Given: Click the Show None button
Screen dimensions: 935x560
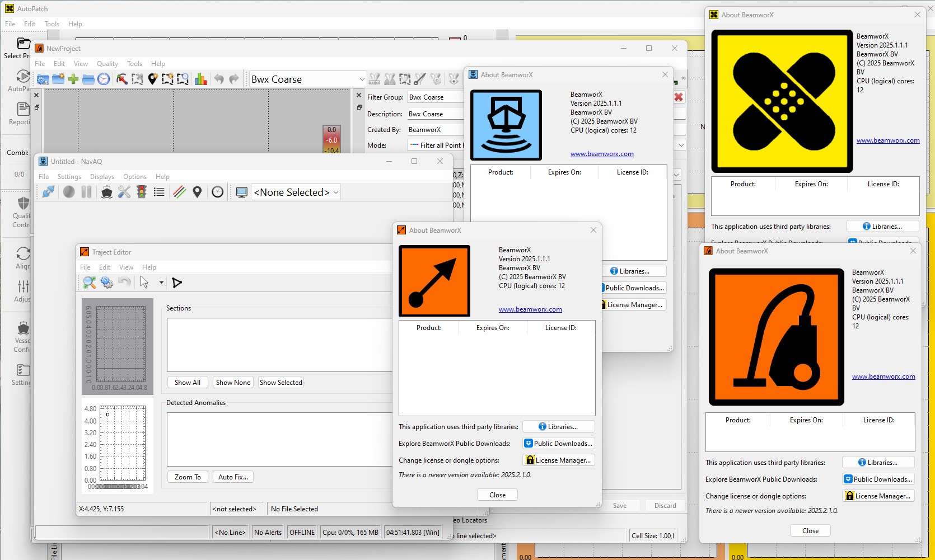Looking at the screenshot, I should coord(233,383).
